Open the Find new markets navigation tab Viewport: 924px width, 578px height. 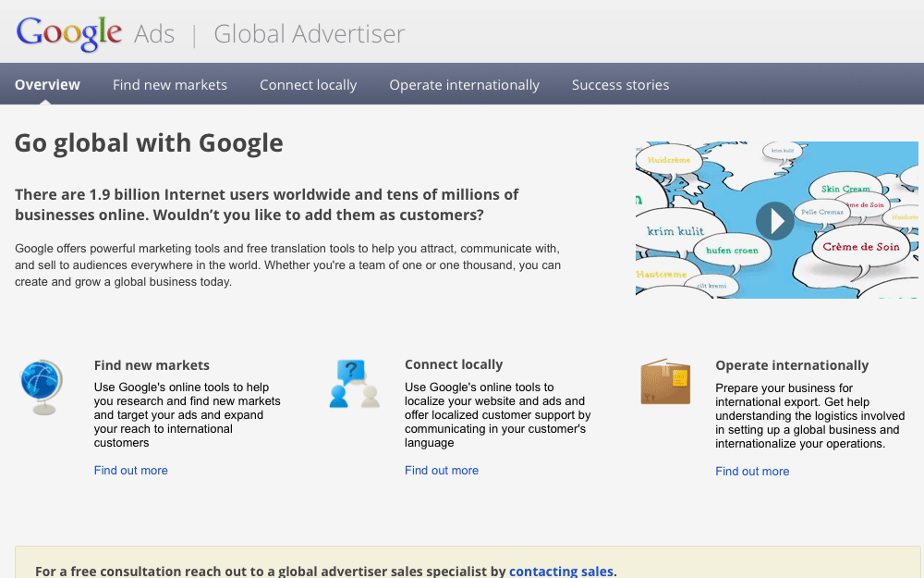(170, 84)
